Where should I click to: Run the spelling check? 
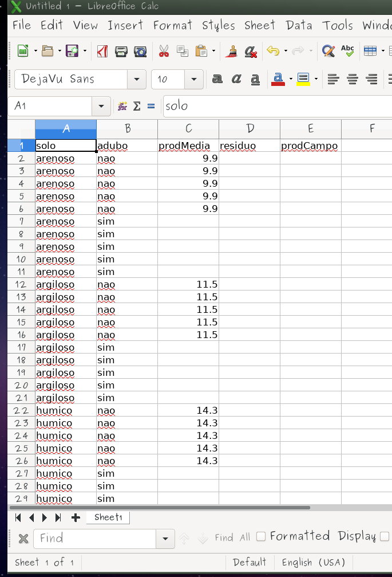click(x=347, y=52)
